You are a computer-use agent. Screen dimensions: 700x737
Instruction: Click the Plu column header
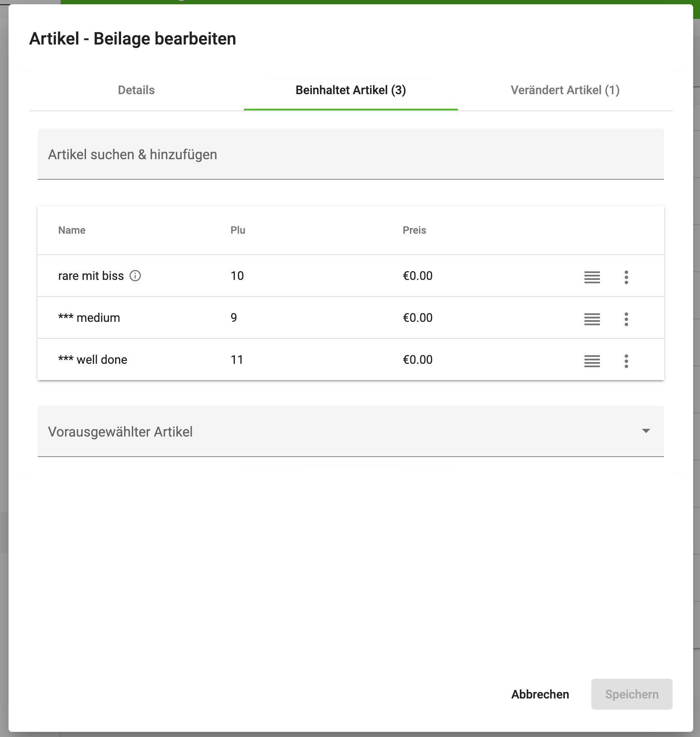click(x=238, y=230)
